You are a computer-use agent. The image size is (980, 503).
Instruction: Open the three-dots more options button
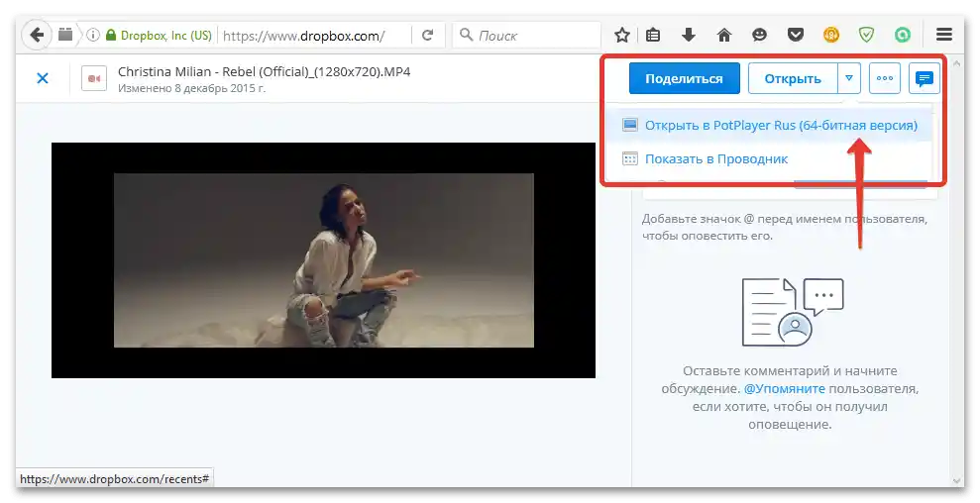click(x=884, y=79)
